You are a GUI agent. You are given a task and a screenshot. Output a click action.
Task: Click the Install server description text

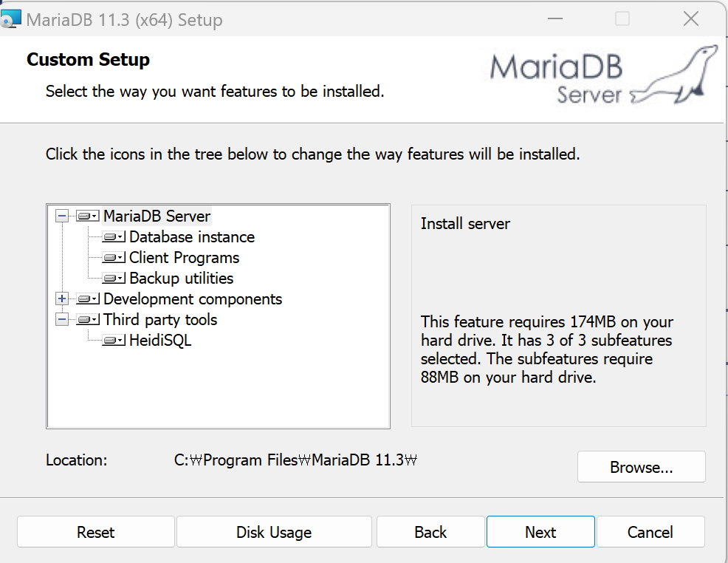click(x=465, y=224)
